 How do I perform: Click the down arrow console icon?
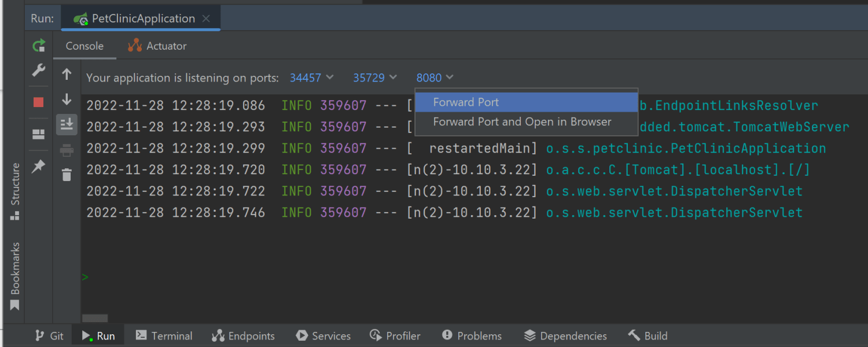click(x=67, y=99)
